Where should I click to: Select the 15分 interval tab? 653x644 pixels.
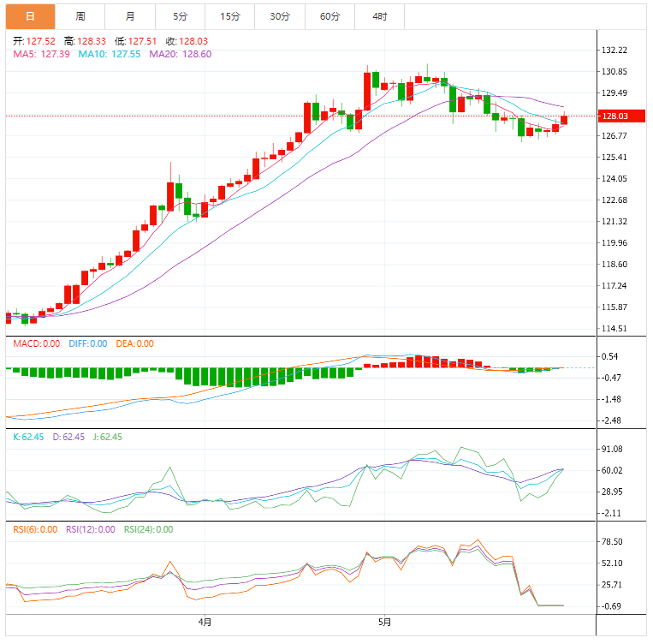point(229,16)
